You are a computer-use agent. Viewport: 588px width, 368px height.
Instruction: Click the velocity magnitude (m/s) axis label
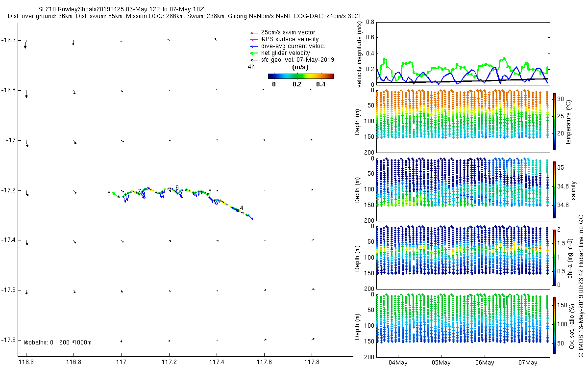coord(360,55)
